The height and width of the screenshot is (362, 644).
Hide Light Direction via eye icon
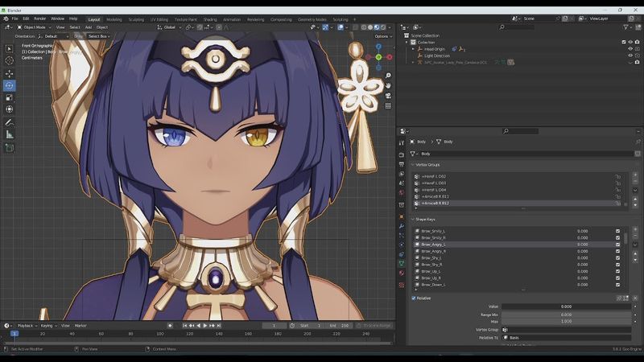pos(630,56)
